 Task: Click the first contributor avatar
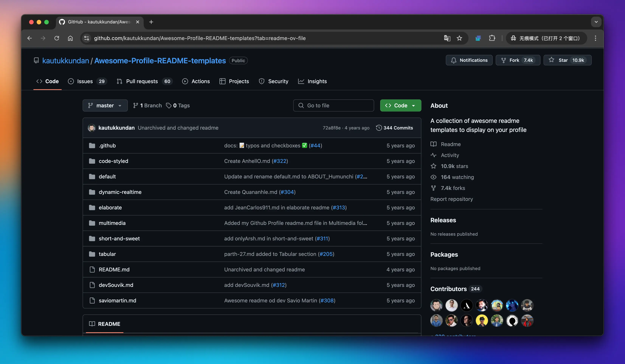(x=436, y=305)
